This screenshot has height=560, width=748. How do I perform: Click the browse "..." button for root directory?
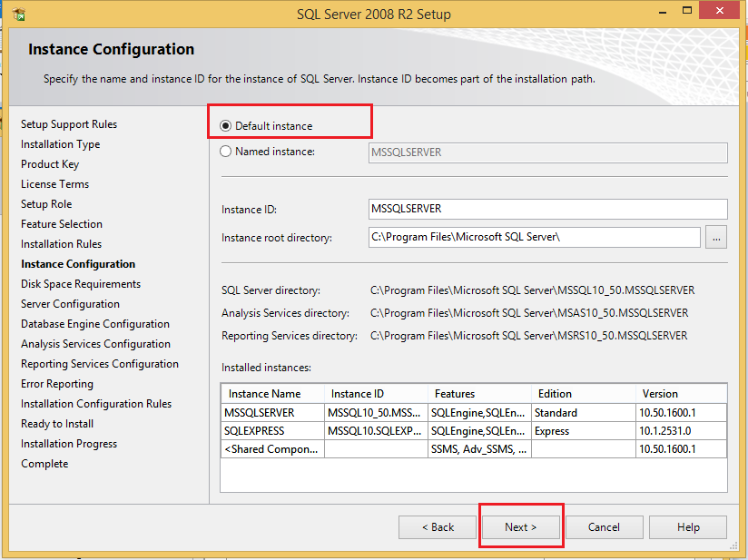tap(716, 237)
